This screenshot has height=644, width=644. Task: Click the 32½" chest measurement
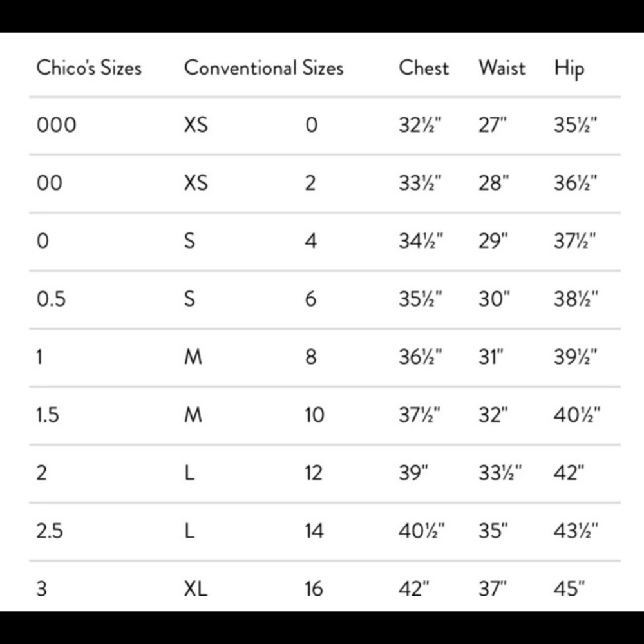[420, 125]
